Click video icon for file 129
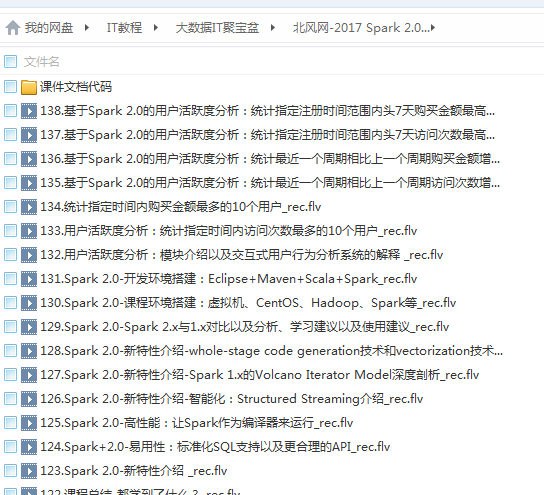544x495 pixels. 29,327
